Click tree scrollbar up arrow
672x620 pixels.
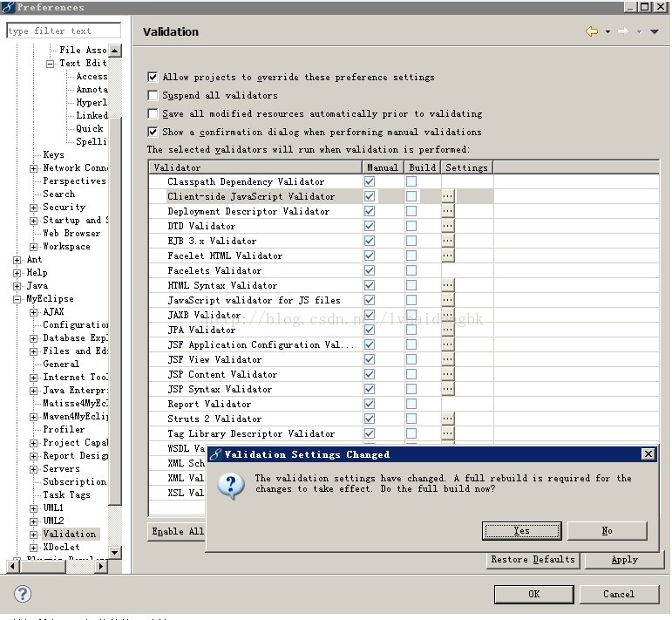tap(114, 51)
